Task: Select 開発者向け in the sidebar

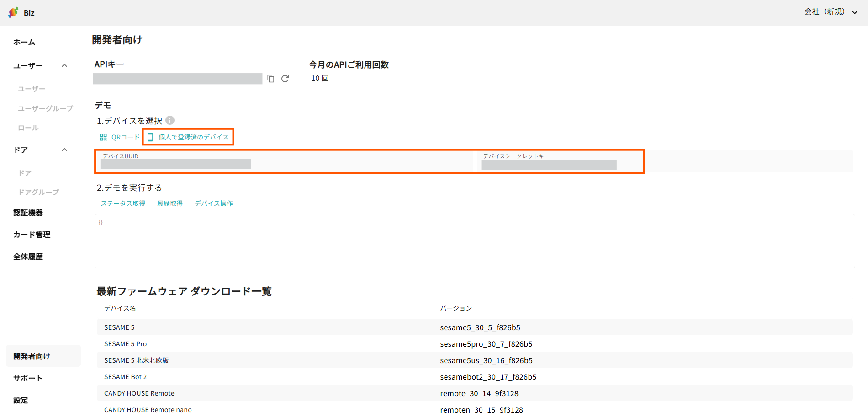Action: pos(43,356)
